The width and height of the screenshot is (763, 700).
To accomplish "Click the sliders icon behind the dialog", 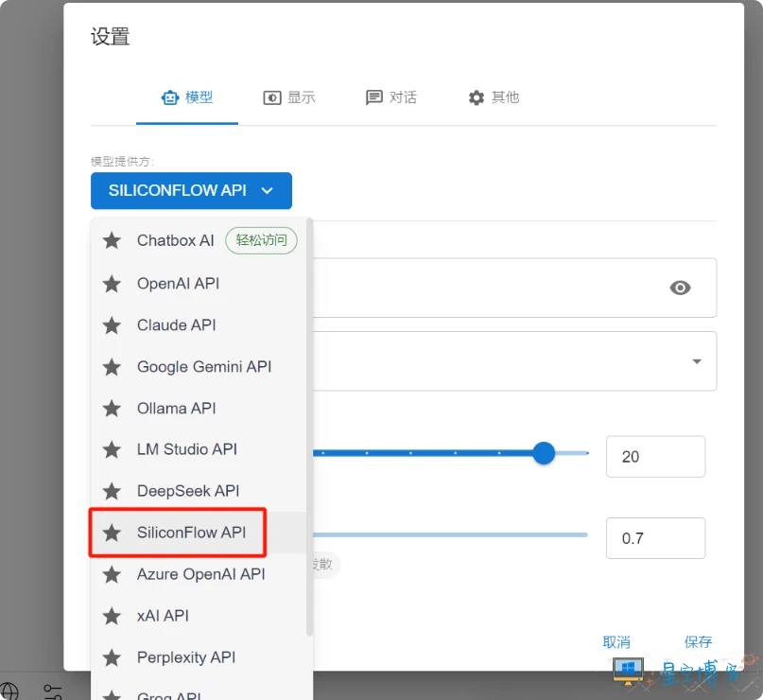I will coord(53,691).
